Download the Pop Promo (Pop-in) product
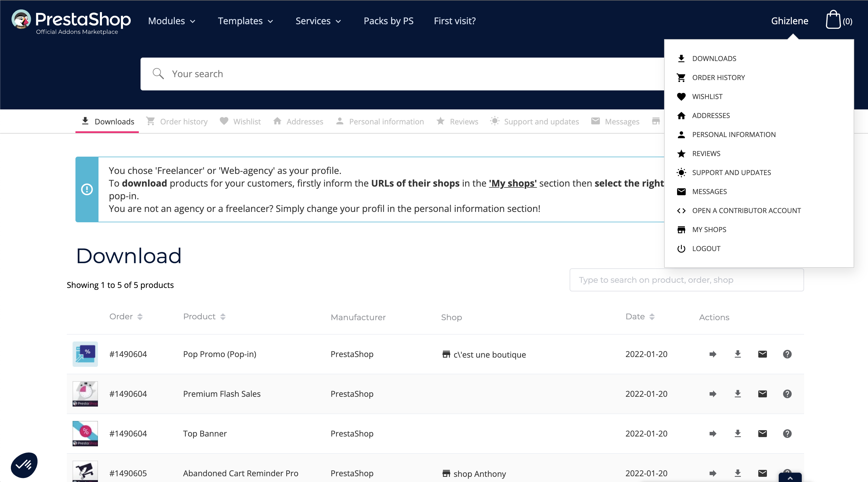This screenshot has width=868, height=482. (x=738, y=354)
